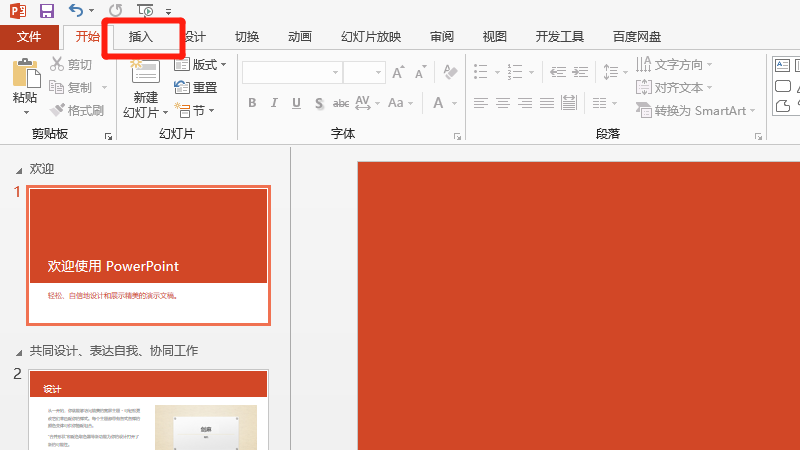Viewport: 800px width, 450px height.
Task: Open the 动画 tab
Action: [x=299, y=37]
